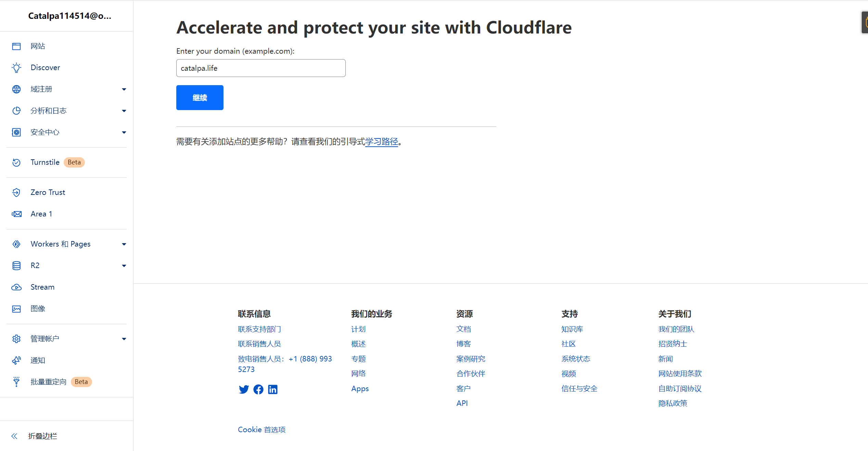Open the Stream cloud icon
This screenshot has height=451, width=868.
pyautogui.click(x=16, y=287)
